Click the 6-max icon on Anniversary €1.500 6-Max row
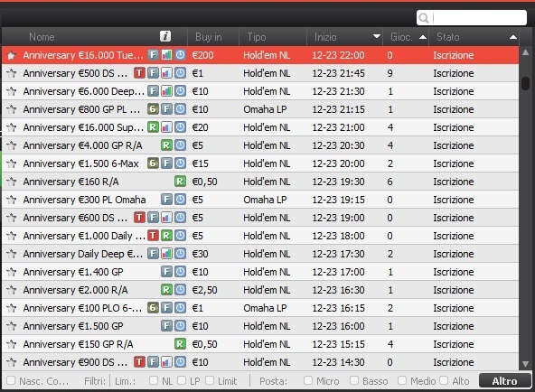Image resolution: width=535 pixels, height=392 pixels. (x=153, y=163)
